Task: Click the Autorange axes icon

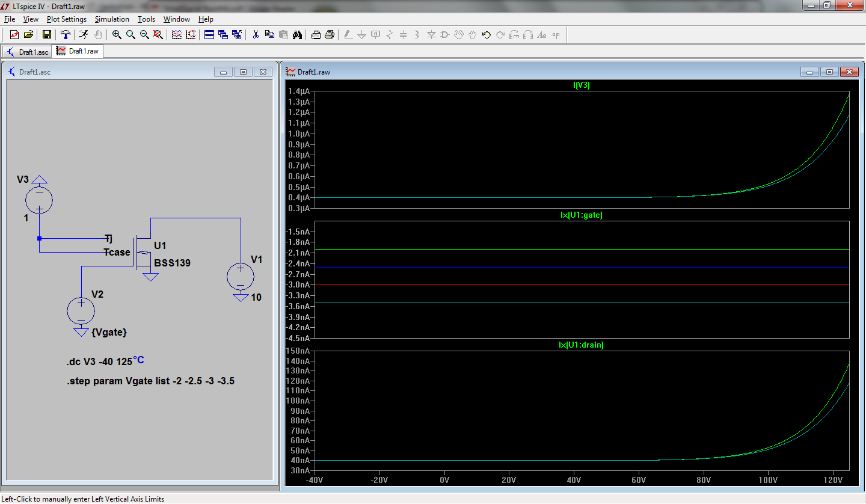Action: (x=191, y=35)
